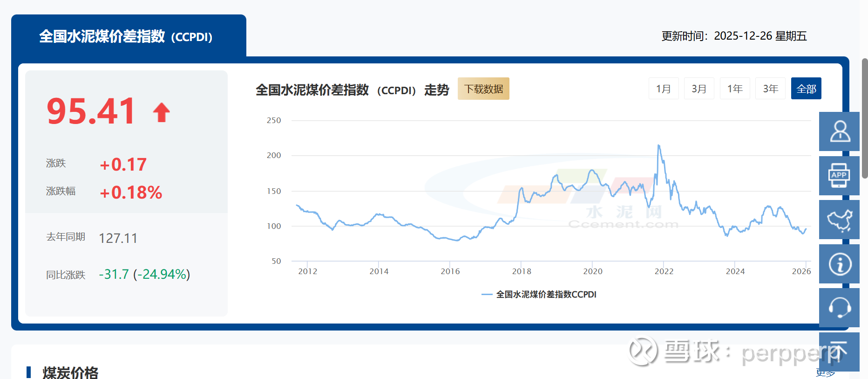Screen dimensions: 868x379
Task: Click the 2018 x-axis label
Action: click(x=522, y=271)
